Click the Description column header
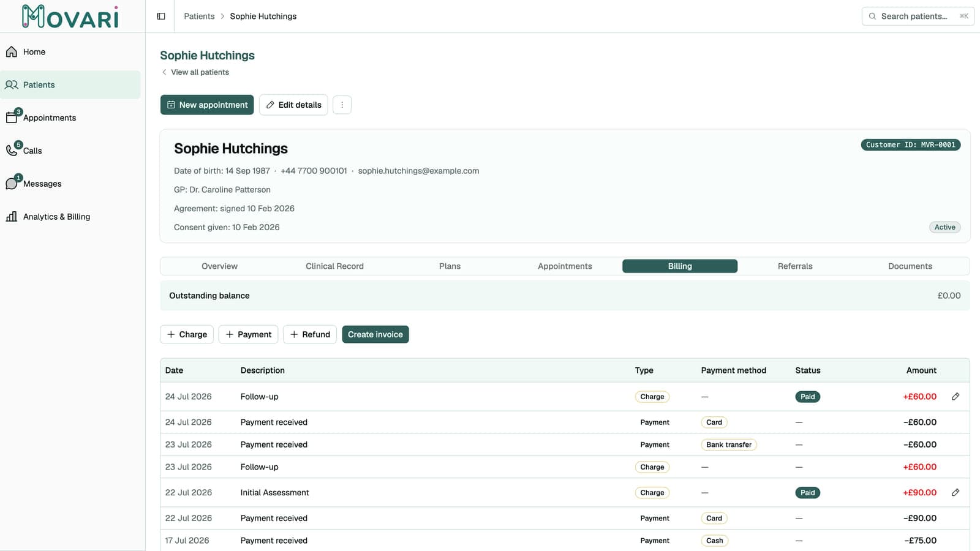Image resolution: width=980 pixels, height=551 pixels. tap(262, 370)
